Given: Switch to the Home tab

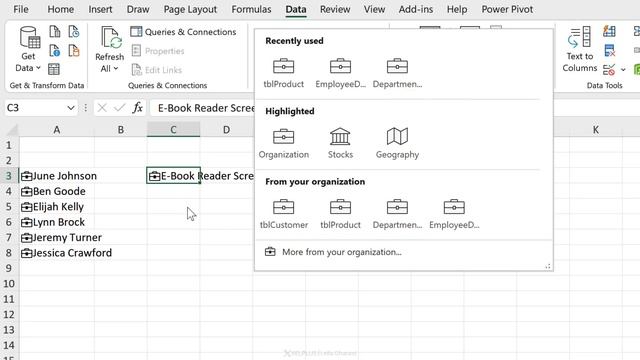Looking at the screenshot, I should click(x=61, y=9).
